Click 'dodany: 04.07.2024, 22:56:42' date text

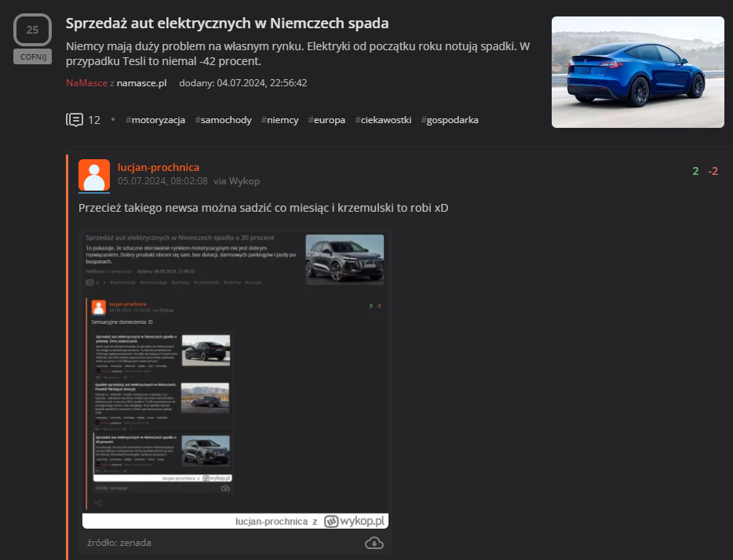click(243, 83)
